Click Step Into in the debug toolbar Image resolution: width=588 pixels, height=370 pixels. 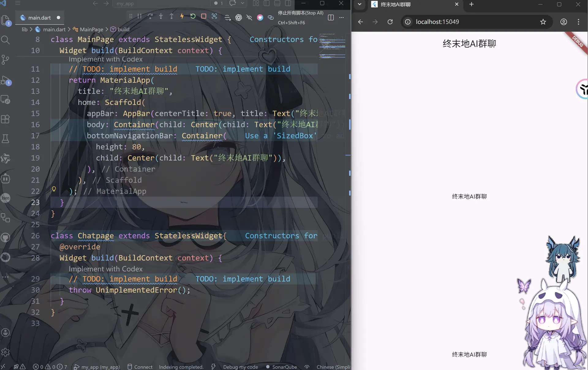(x=161, y=16)
